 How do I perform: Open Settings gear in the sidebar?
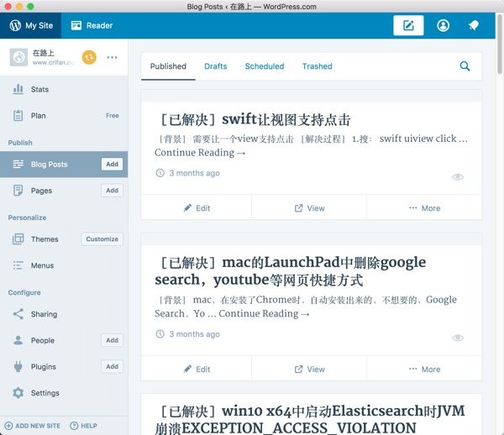tap(64, 393)
